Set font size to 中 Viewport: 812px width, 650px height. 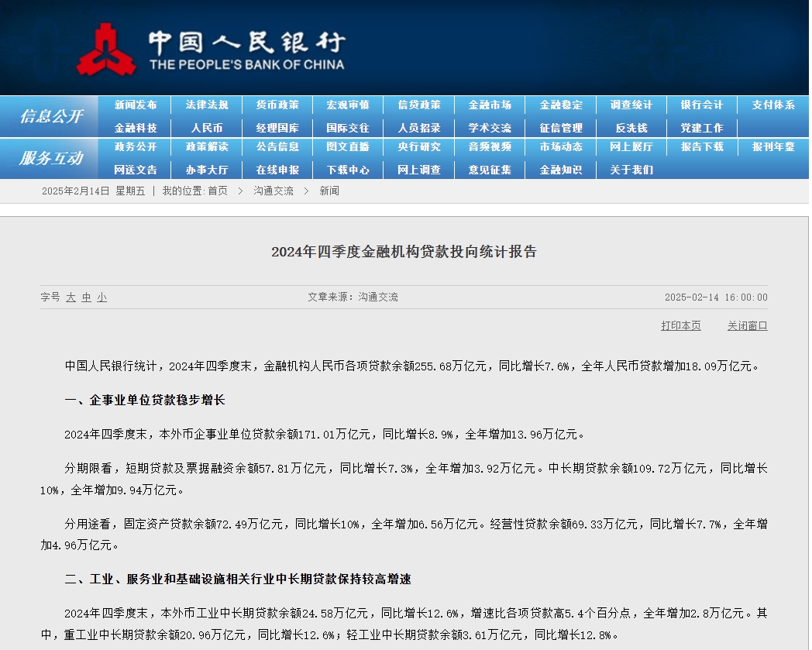87,297
